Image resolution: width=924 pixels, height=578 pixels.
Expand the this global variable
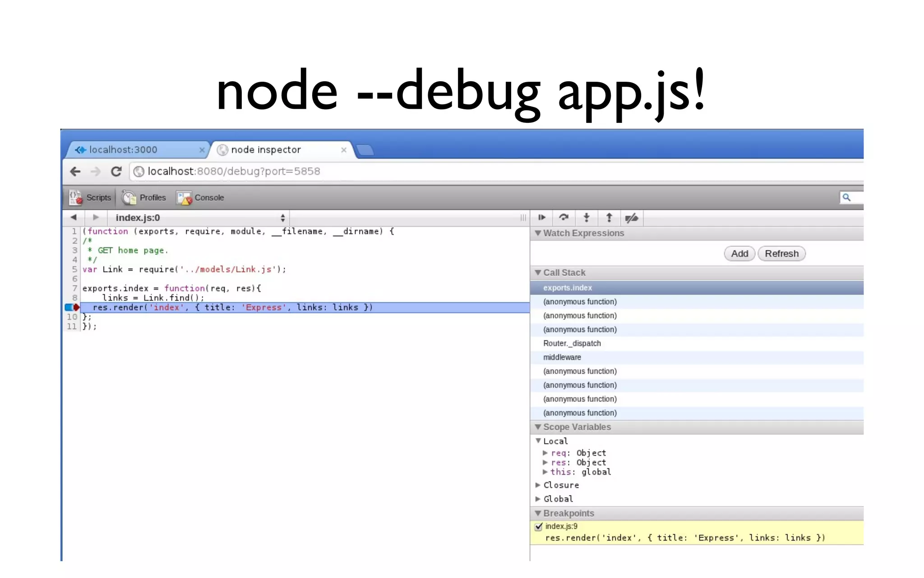(545, 472)
